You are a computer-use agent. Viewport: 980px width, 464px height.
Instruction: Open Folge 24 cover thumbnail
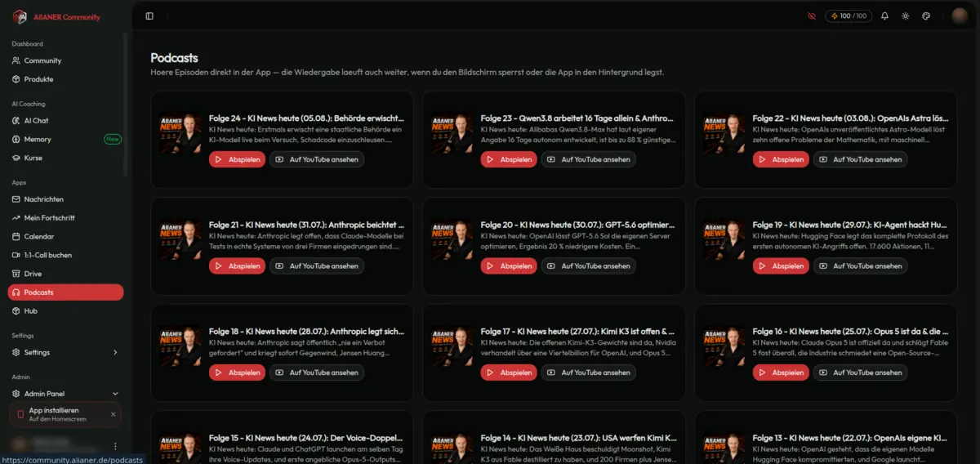[180, 133]
